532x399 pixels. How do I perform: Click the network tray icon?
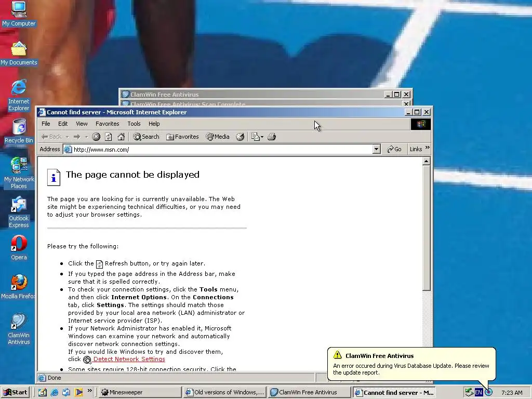pyautogui.click(x=469, y=392)
